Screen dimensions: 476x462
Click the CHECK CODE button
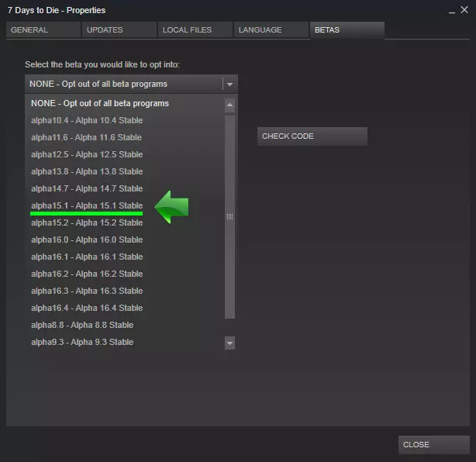pos(312,136)
